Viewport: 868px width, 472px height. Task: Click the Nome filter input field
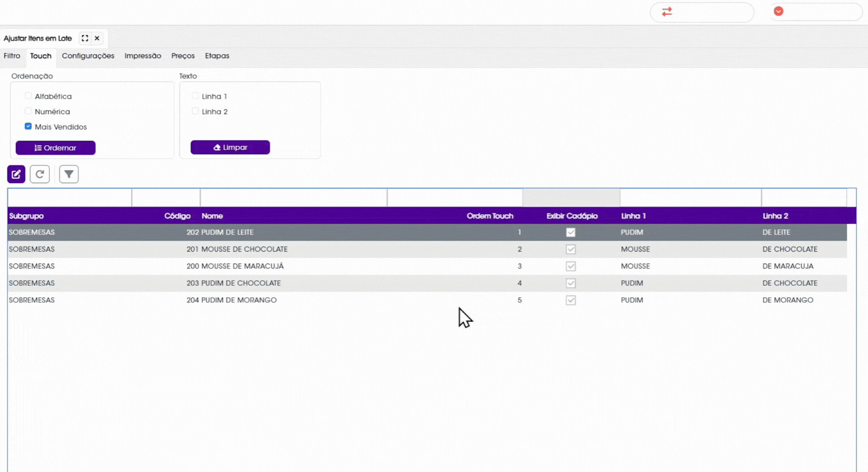pos(294,198)
